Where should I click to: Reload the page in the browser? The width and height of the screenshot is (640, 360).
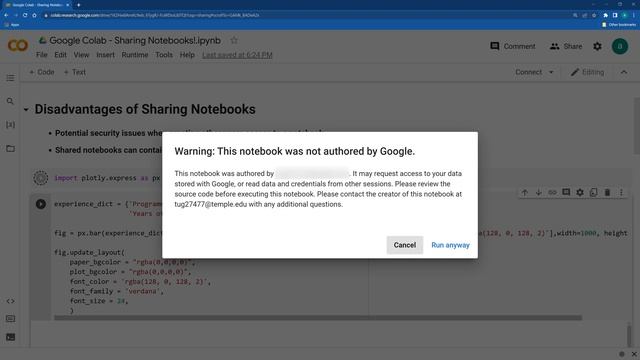click(x=25, y=15)
